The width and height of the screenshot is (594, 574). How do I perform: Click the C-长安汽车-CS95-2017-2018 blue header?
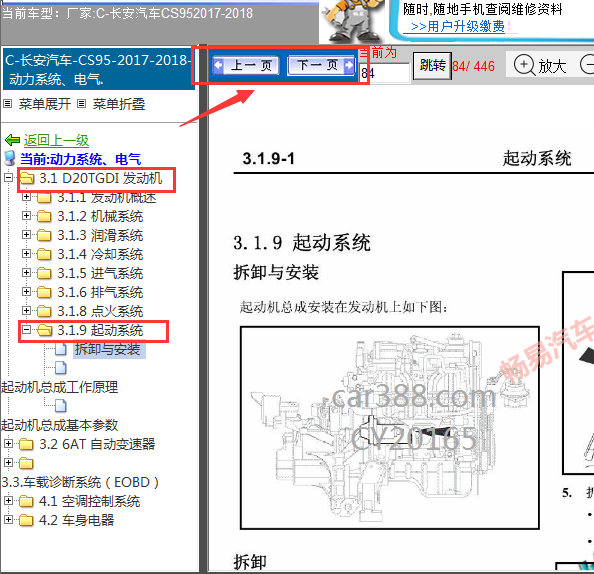(98, 69)
